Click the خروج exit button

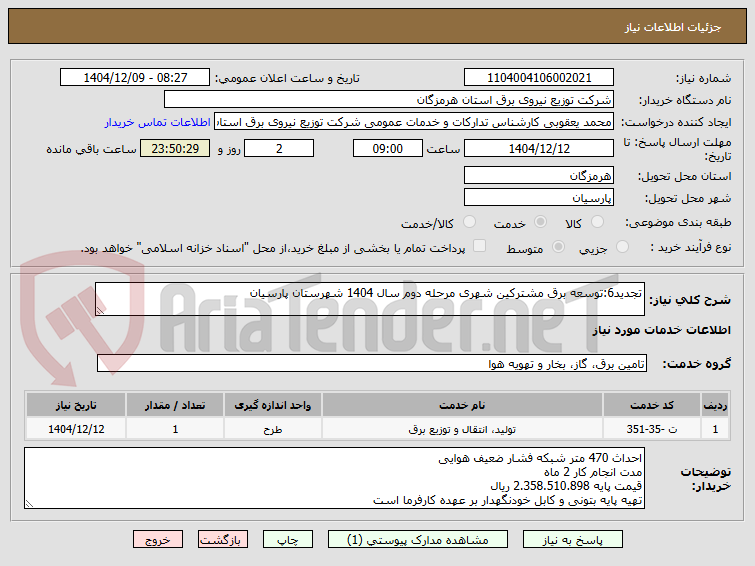tap(158, 540)
